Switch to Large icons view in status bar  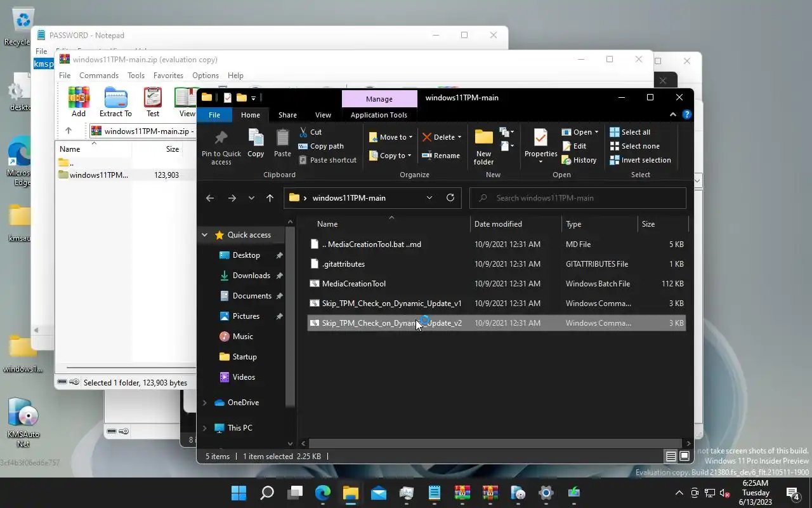pyautogui.click(x=684, y=457)
